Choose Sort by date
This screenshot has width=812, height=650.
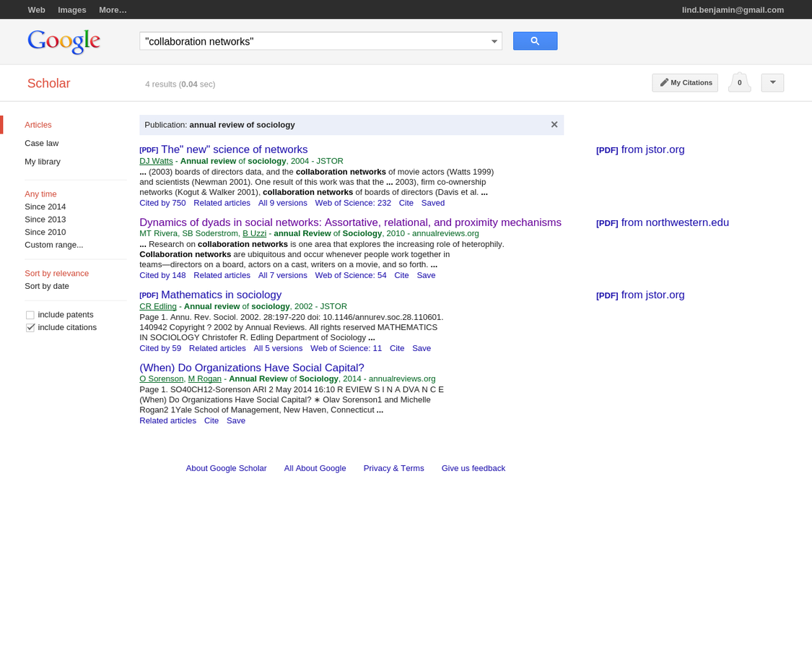[47, 286]
